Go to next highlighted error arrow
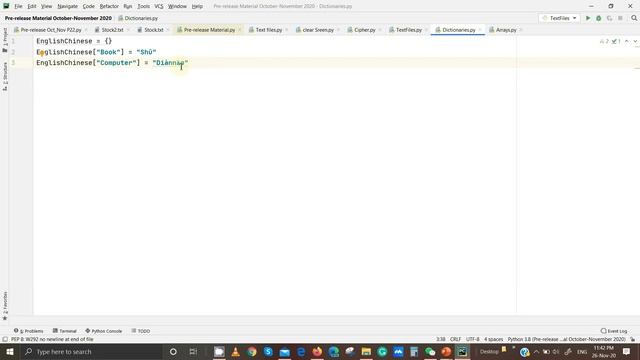The width and height of the screenshot is (640, 360). click(x=635, y=41)
